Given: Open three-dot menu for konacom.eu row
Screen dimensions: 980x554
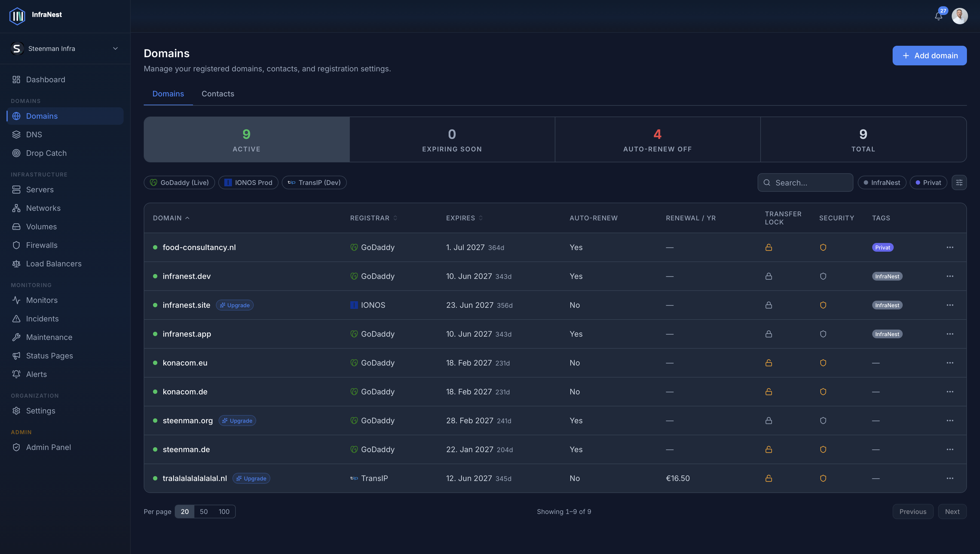Looking at the screenshot, I should coord(950,363).
